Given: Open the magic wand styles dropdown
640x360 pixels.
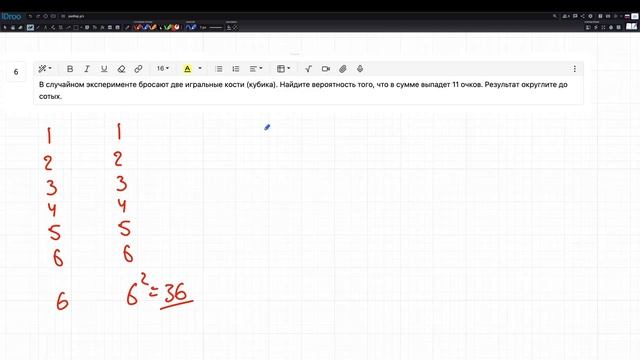Looking at the screenshot, I should click(44, 69).
